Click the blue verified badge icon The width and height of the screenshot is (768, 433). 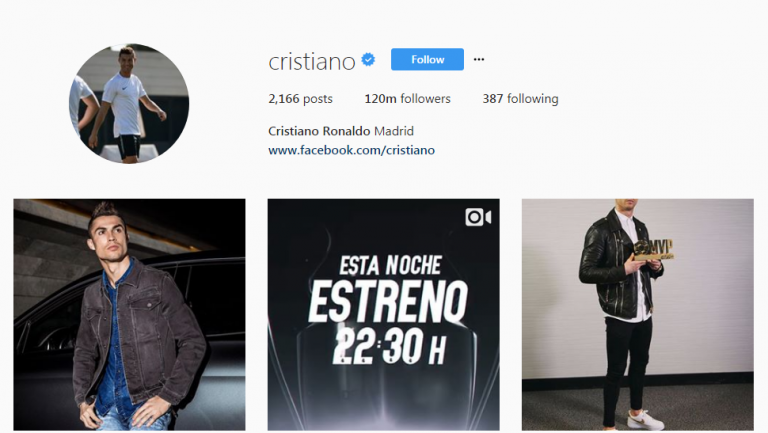[x=368, y=60]
